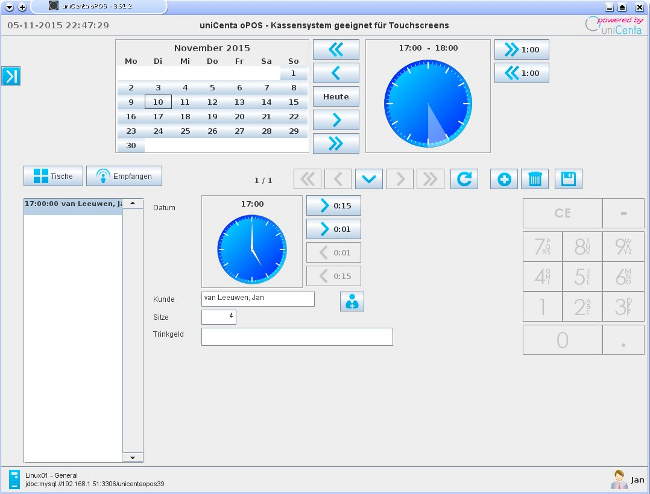The height and width of the screenshot is (494, 650).
Task: Click the delete reservation trash icon
Action: tap(536, 179)
